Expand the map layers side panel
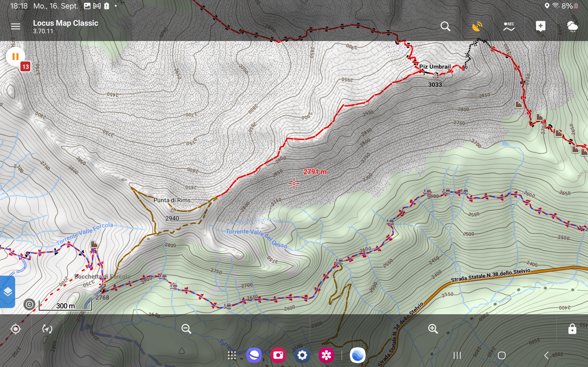The image size is (588, 367). tap(8, 292)
